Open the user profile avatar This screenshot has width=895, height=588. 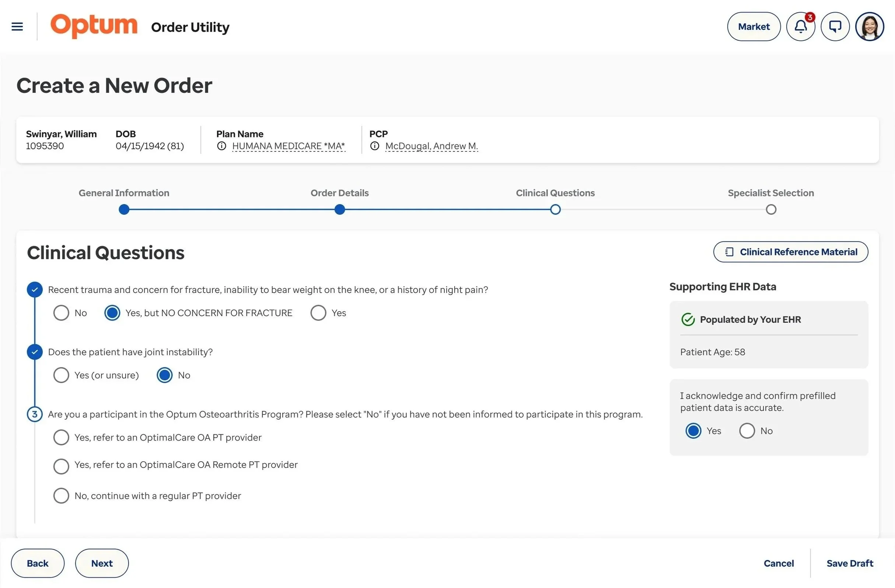click(870, 27)
